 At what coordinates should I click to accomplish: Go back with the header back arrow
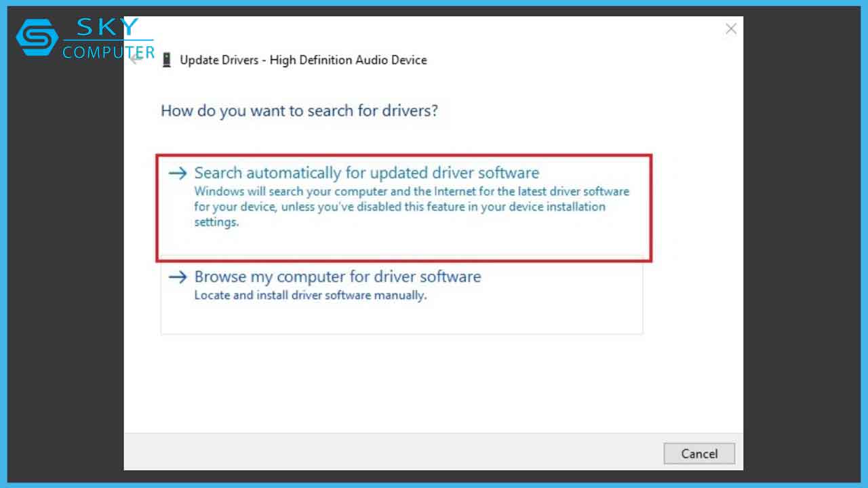(x=136, y=58)
